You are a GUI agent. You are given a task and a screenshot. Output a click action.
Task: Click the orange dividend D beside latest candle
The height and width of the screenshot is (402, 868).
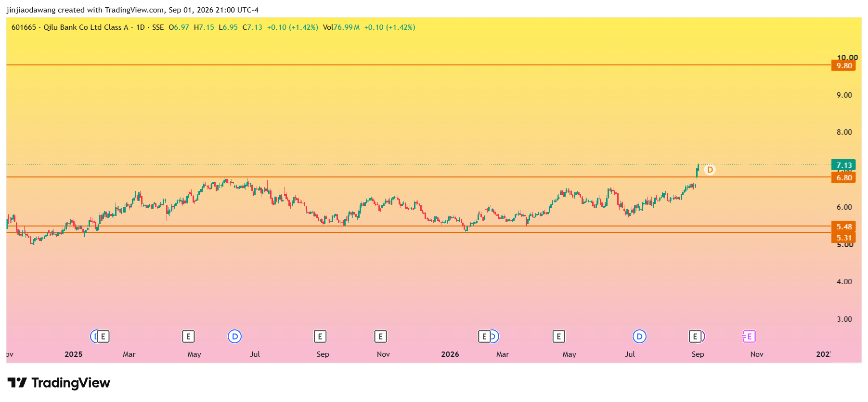[x=710, y=170]
